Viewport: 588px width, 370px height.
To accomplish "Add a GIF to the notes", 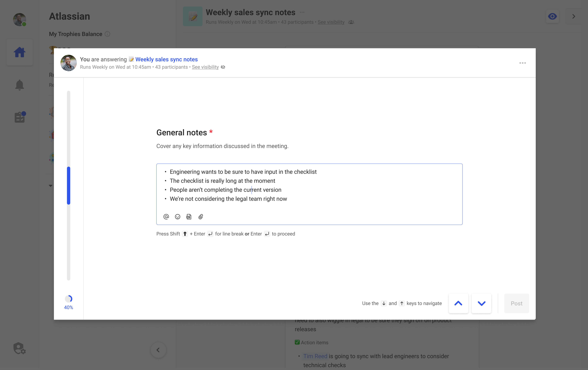I will (189, 217).
